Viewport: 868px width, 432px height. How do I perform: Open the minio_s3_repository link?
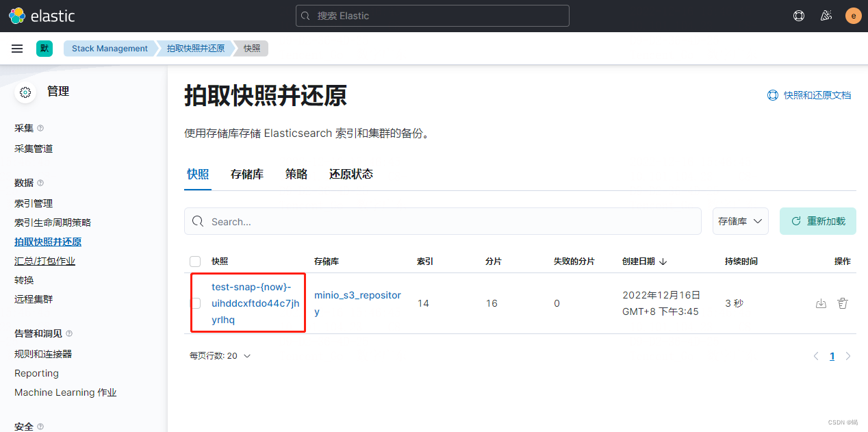[x=357, y=303]
